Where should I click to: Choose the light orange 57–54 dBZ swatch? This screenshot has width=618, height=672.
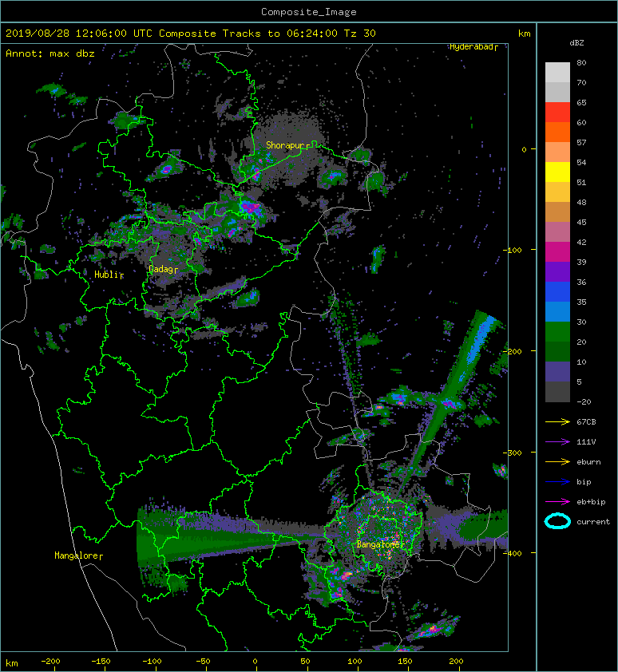(557, 152)
